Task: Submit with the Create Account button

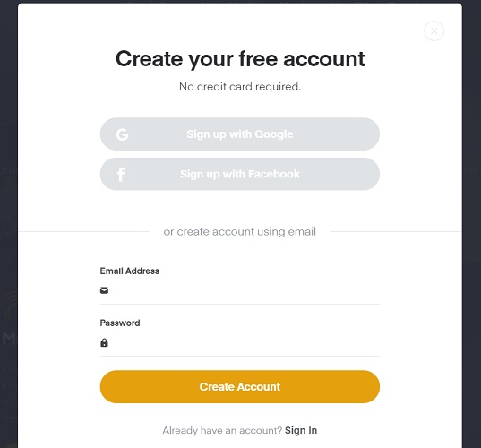Action: pyautogui.click(x=240, y=387)
